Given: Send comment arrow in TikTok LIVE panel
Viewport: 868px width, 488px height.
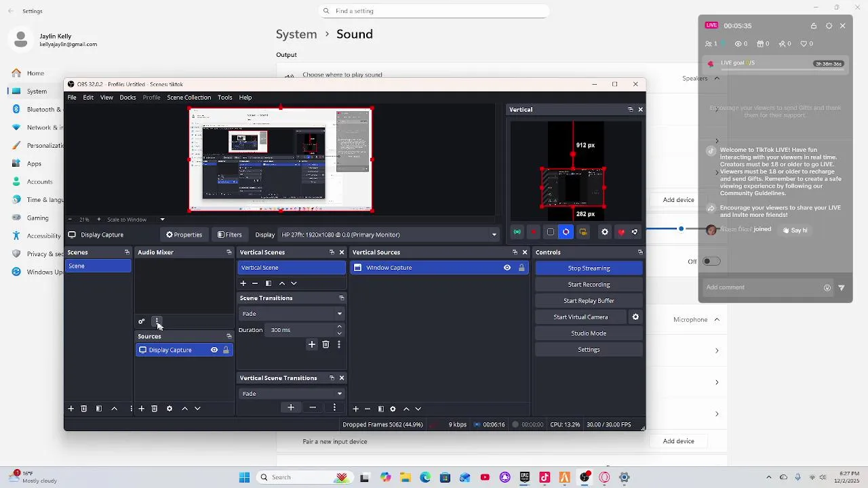Looking at the screenshot, I should tap(842, 287).
